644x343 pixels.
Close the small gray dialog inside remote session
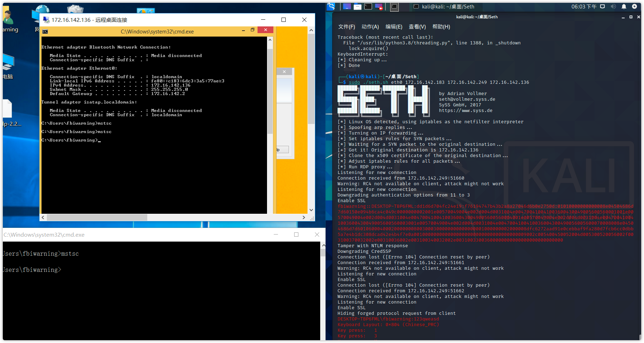click(284, 72)
